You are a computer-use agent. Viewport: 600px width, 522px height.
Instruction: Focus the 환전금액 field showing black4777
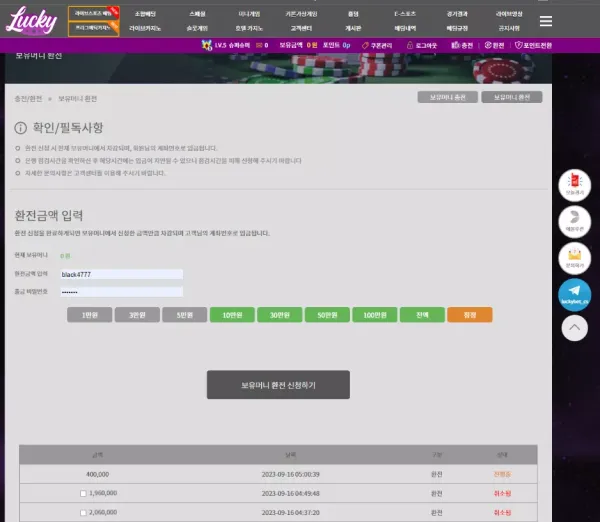coord(122,274)
